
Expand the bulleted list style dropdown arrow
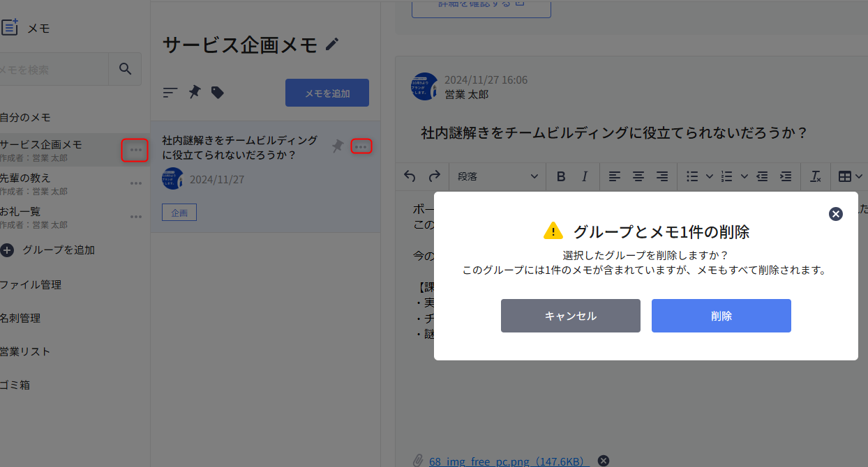coord(710,176)
